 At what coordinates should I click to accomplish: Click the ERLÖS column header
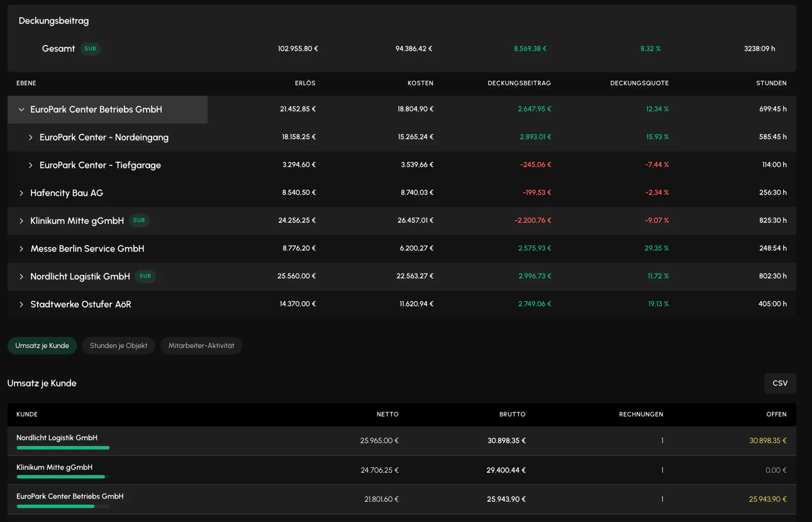pos(305,83)
